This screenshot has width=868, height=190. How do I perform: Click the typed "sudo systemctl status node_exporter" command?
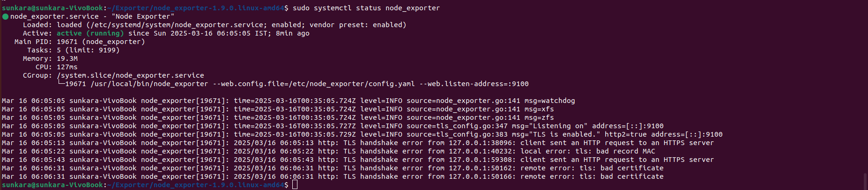pos(366,8)
